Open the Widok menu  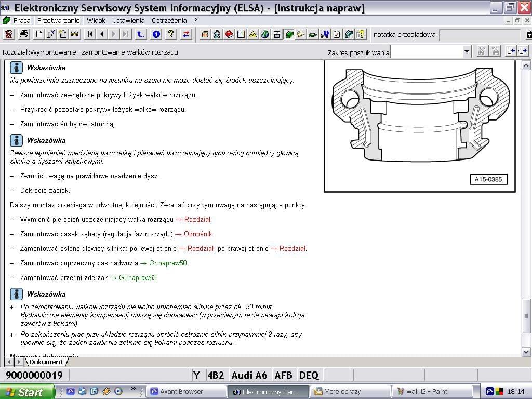click(96, 20)
